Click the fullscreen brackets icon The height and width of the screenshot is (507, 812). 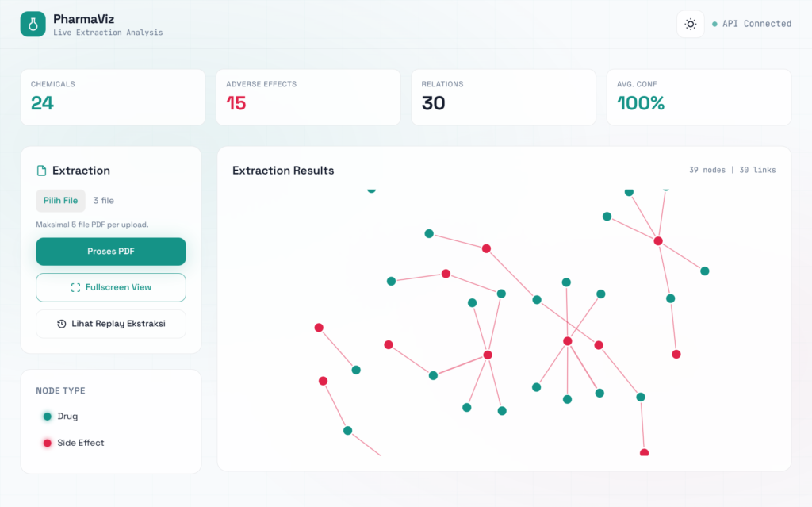pyautogui.click(x=75, y=287)
